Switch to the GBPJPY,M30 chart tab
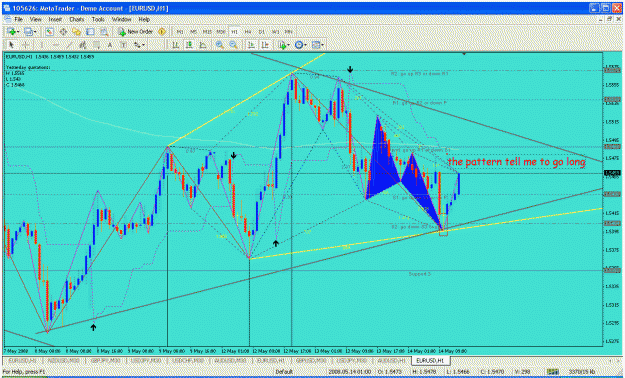 point(105,361)
